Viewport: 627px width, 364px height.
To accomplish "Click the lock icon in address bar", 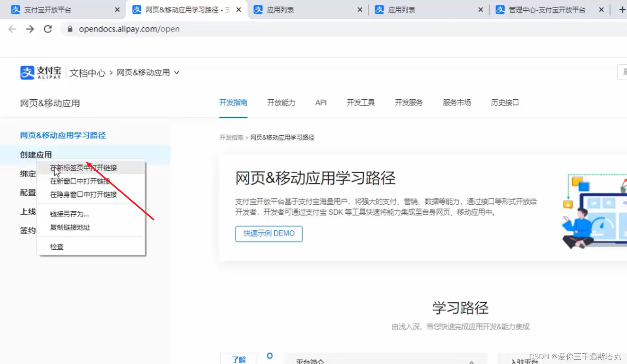I will click(x=70, y=29).
